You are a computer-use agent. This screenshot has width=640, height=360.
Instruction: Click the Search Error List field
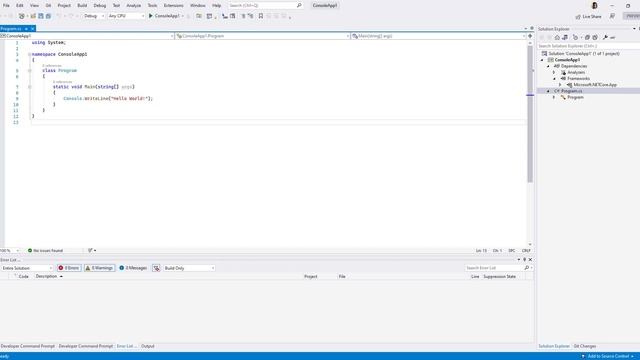pos(494,268)
